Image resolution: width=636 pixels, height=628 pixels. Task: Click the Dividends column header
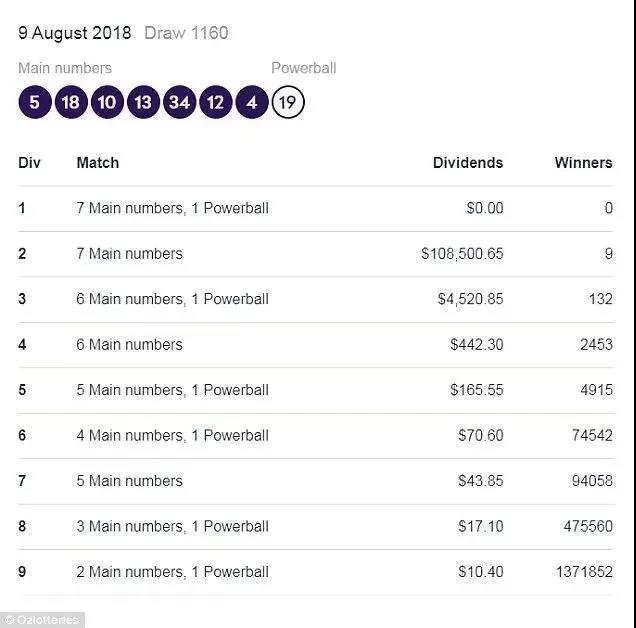pyautogui.click(x=467, y=162)
